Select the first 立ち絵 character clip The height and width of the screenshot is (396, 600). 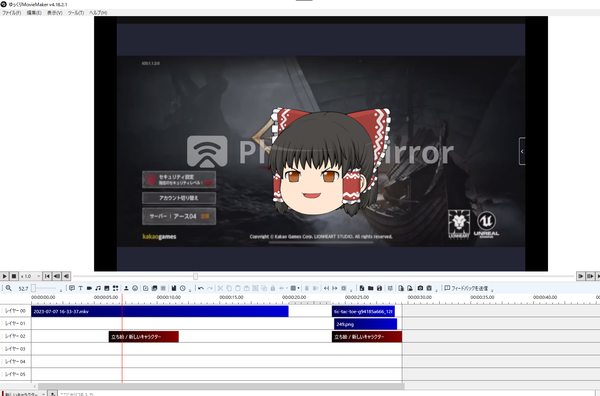143,337
